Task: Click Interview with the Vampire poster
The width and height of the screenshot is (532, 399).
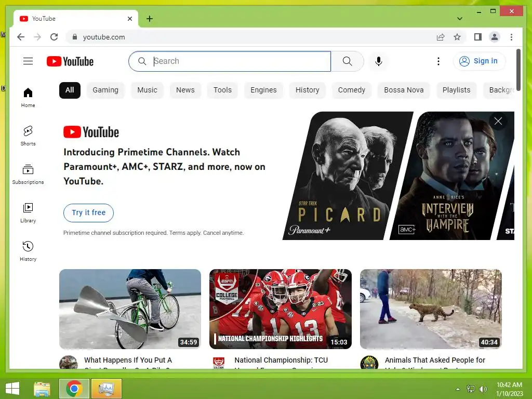Action: point(451,176)
